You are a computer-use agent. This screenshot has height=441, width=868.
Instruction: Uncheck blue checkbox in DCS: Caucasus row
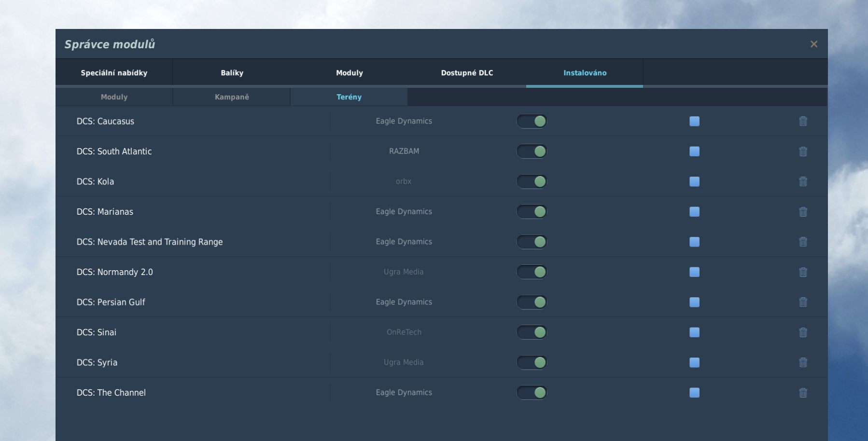694,121
